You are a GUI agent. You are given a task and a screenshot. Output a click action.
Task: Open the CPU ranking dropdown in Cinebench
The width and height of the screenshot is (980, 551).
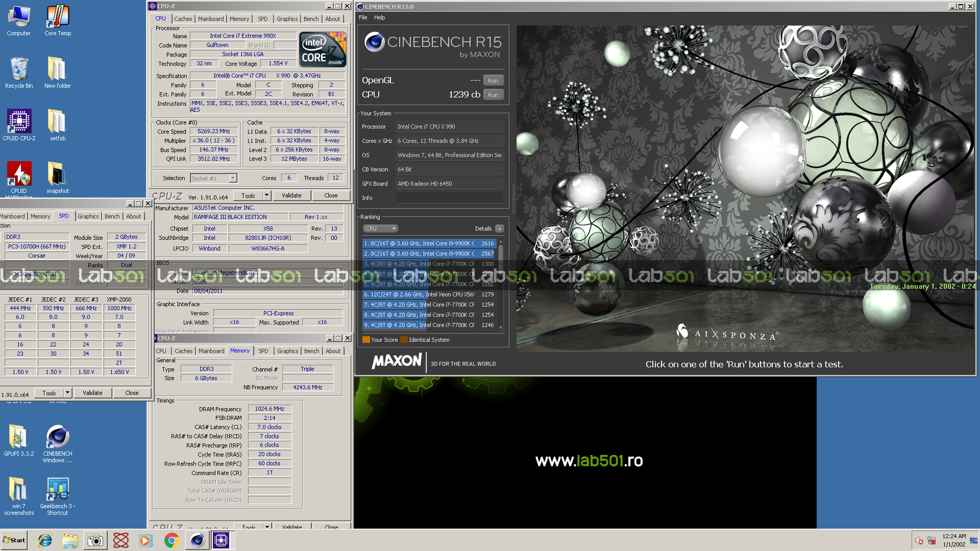(x=380, y=229)
